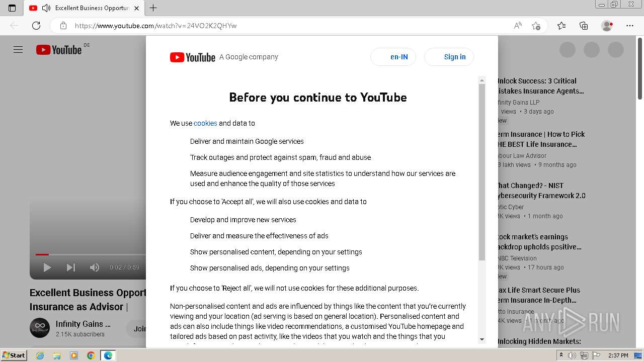Open 'Unlock Success: 3 Critical' video
Image resolution: width=644 pixels, height=362 pixels.
click(540, 86)
